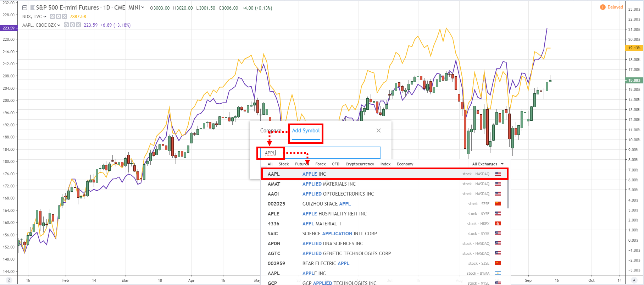The height and width of the screenshot is (285, 644).
Task: Open the All Exchanges dropdown
Action: 488,164
